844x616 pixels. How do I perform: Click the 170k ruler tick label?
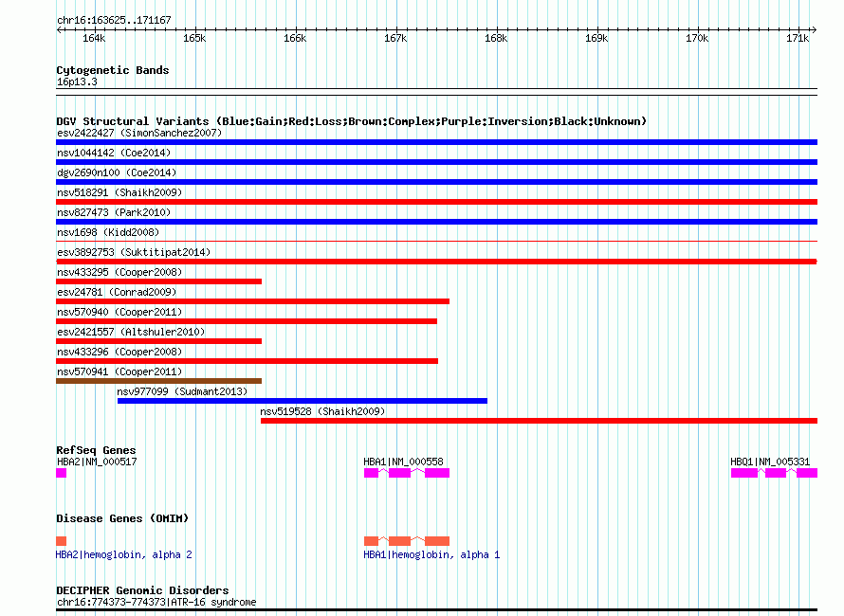click(x=697, y=38)
